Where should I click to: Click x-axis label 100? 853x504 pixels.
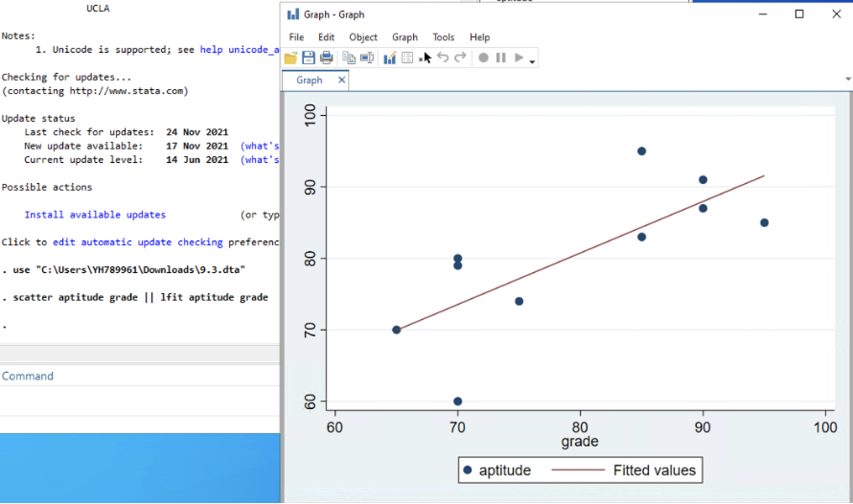coord(825,427)
